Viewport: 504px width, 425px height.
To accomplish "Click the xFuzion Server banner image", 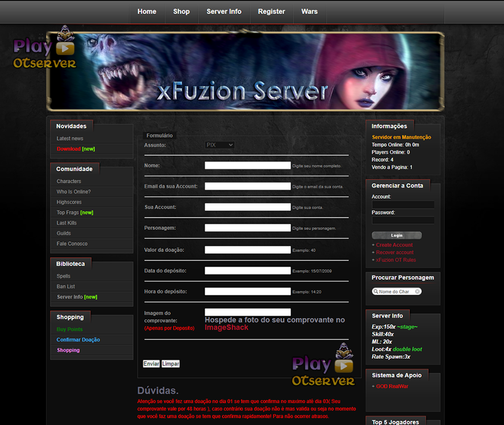I will (x=246, y=72).
